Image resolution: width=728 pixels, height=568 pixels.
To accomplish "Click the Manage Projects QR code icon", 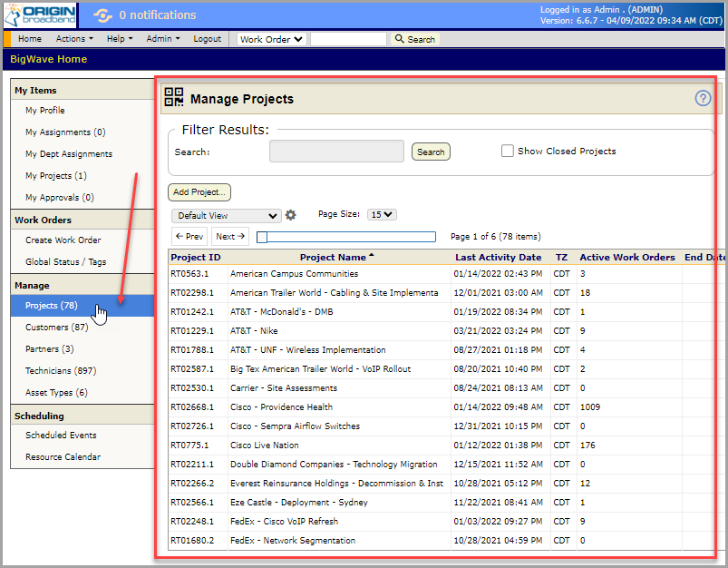I will tap(174, 97).
